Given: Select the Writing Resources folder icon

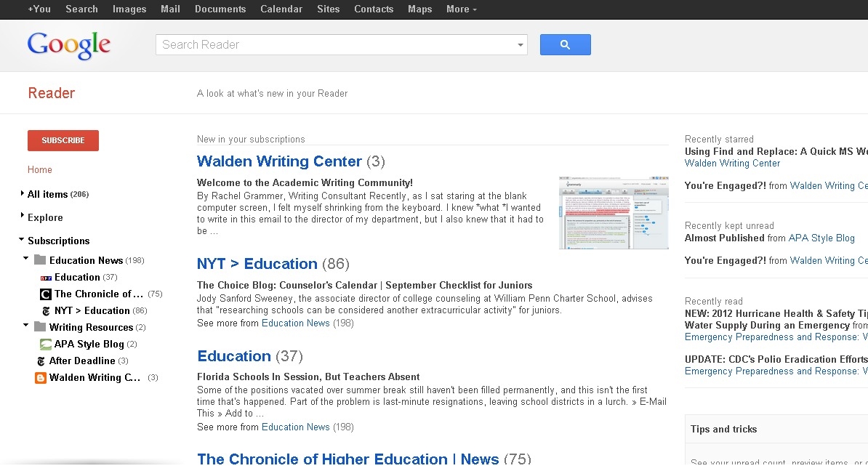Looking at the screenshot, I should click(40, 326).
